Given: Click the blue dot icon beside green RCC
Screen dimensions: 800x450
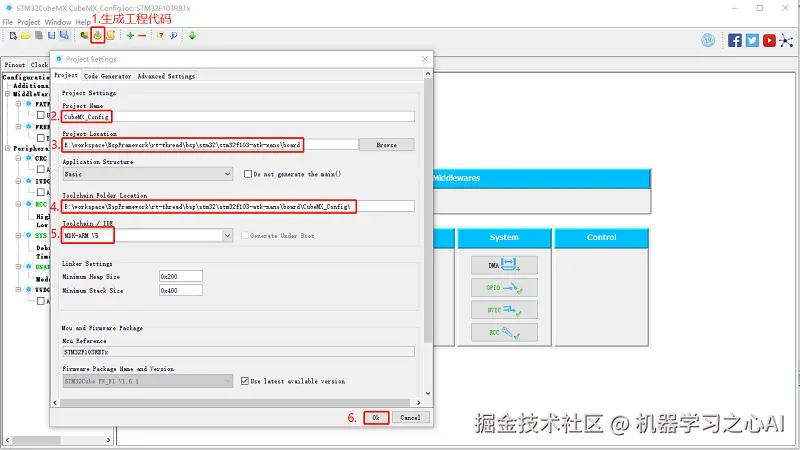Looking at the screenshot, I should point(29,204).
